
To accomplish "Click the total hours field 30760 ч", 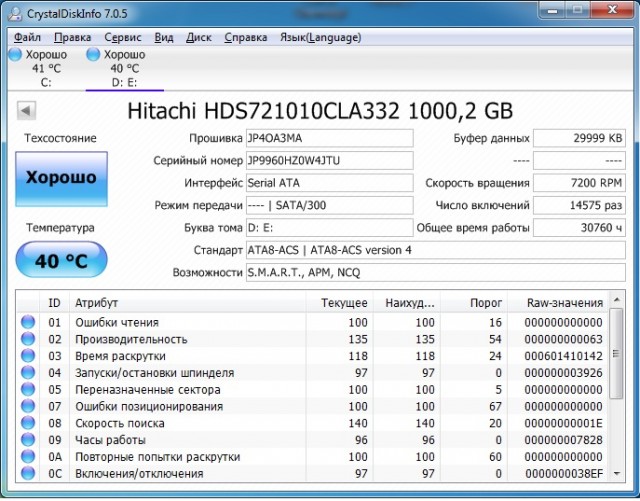I will pyautogui.click(x=579, y=227).
